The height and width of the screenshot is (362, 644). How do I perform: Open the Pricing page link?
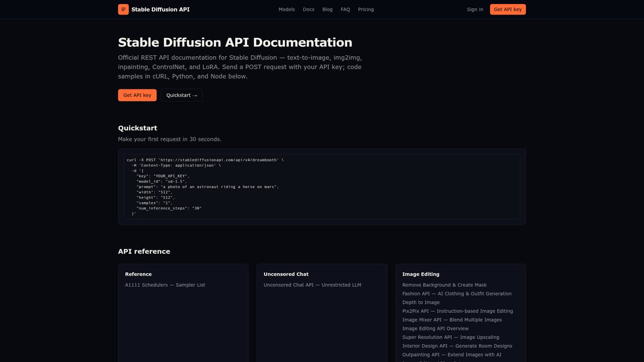(x=366, y=9)
